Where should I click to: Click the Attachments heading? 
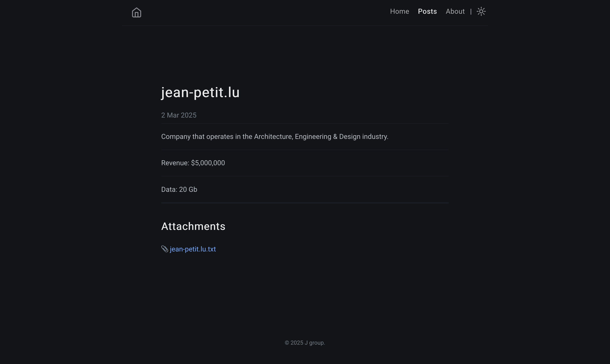[x=193, y=226]
